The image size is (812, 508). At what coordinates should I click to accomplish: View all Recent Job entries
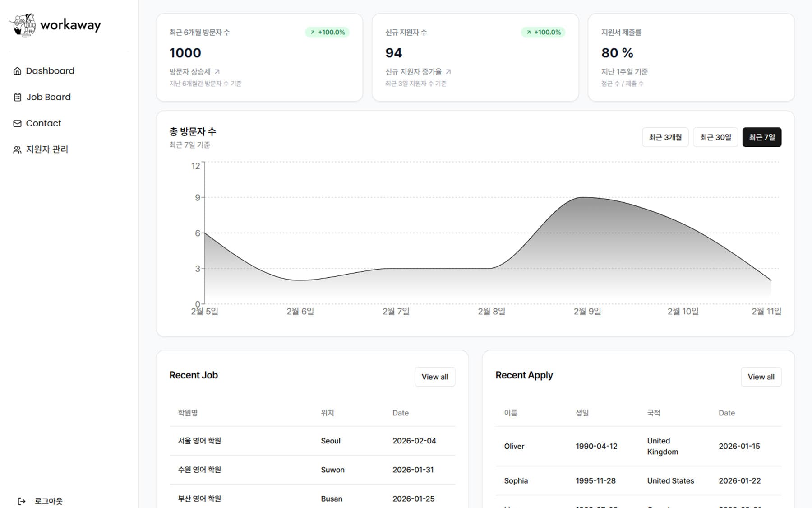coord(434,377)
